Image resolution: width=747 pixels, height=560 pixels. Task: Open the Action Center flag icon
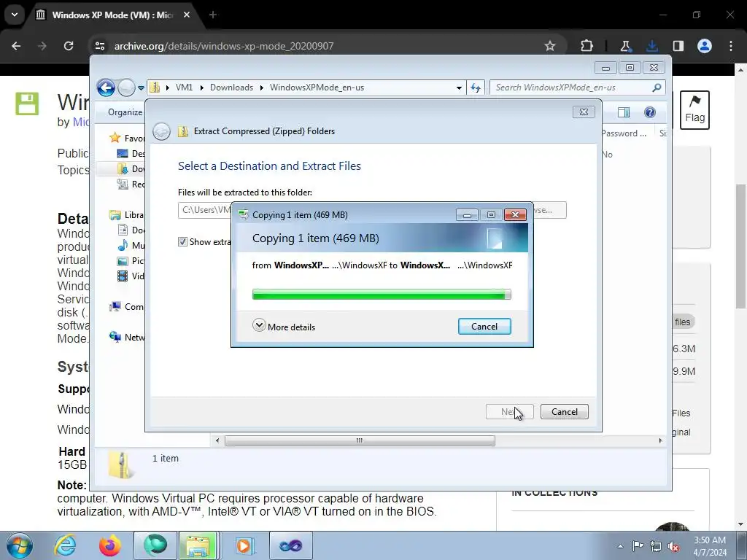click(x=638, y=546)
